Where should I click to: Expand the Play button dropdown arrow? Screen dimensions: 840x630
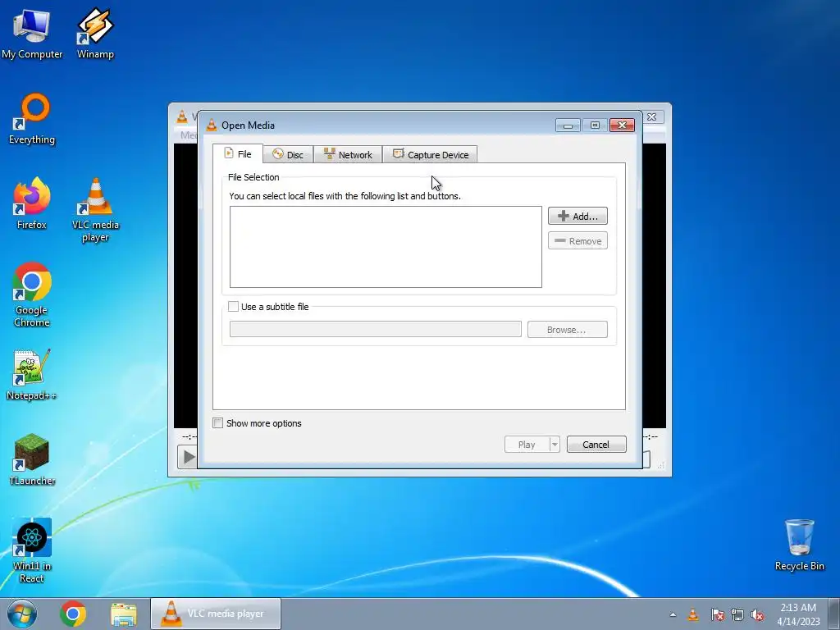tap(555, 445)
